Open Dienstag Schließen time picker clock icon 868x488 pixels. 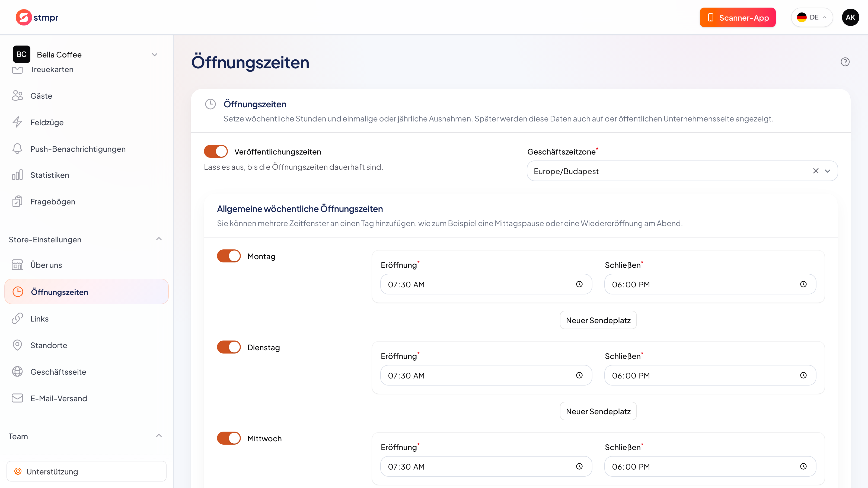tap(803, 375)
